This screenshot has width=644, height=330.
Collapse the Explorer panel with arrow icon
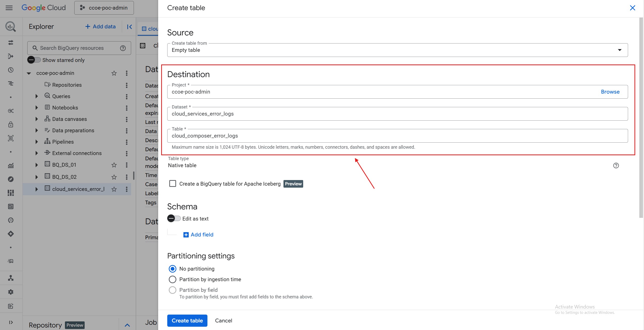click(x=129, y=27)
